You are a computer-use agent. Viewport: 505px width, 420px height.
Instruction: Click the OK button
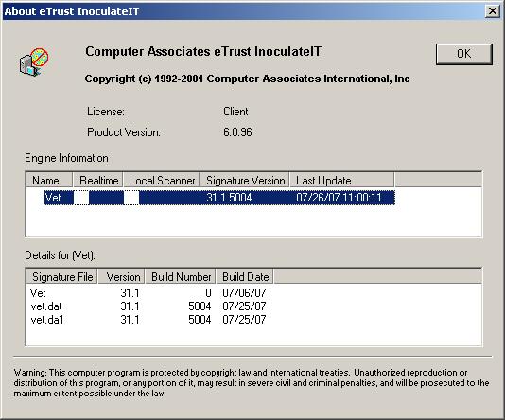(464, 54)
